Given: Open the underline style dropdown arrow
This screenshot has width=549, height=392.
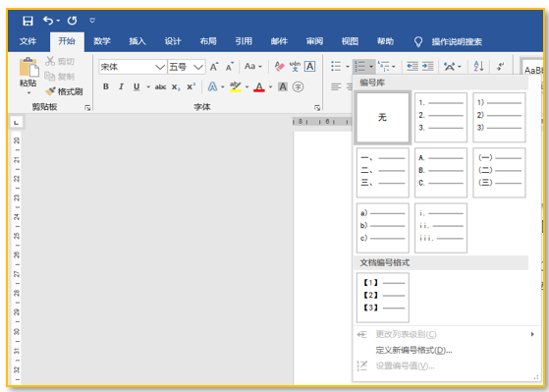Looking at the screenshot, I should [x=148, y=86].
